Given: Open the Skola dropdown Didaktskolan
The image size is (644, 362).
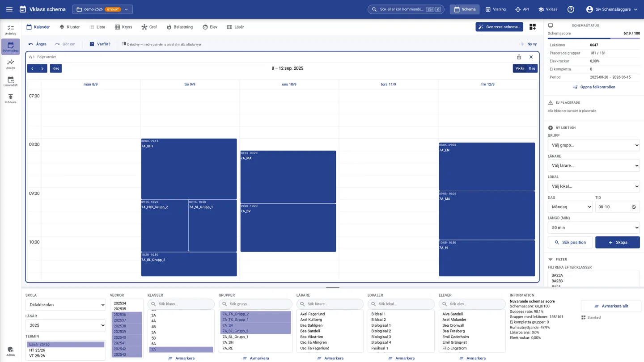Looking at the screenshot, I should click(66, 305).
